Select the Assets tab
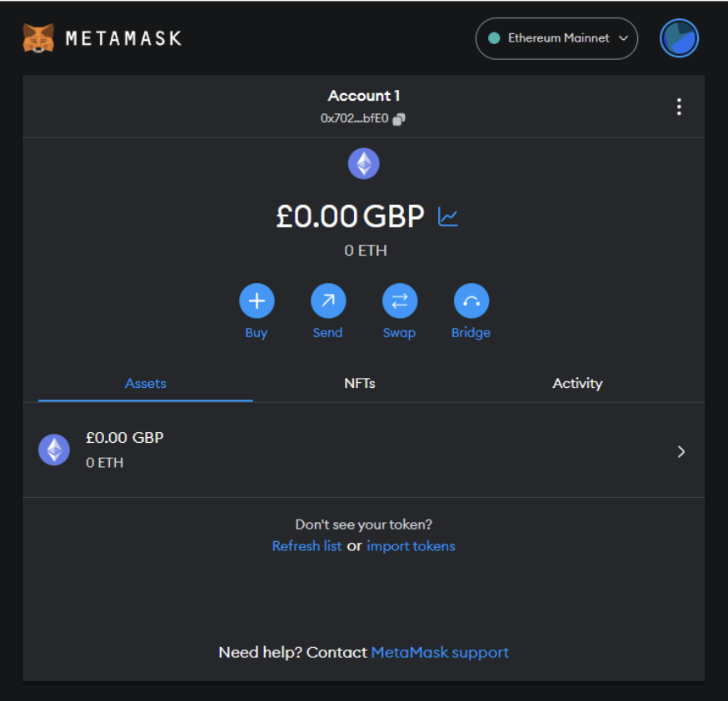The width and height of the screenshot is (728, 701). coord(145,383)
